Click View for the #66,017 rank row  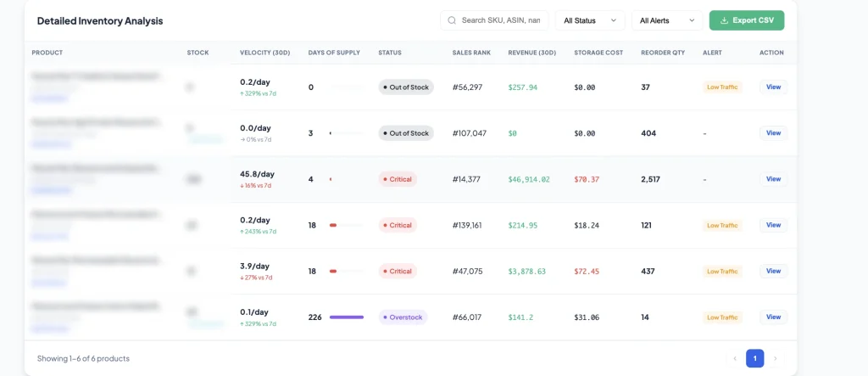[x=773, y=317]
